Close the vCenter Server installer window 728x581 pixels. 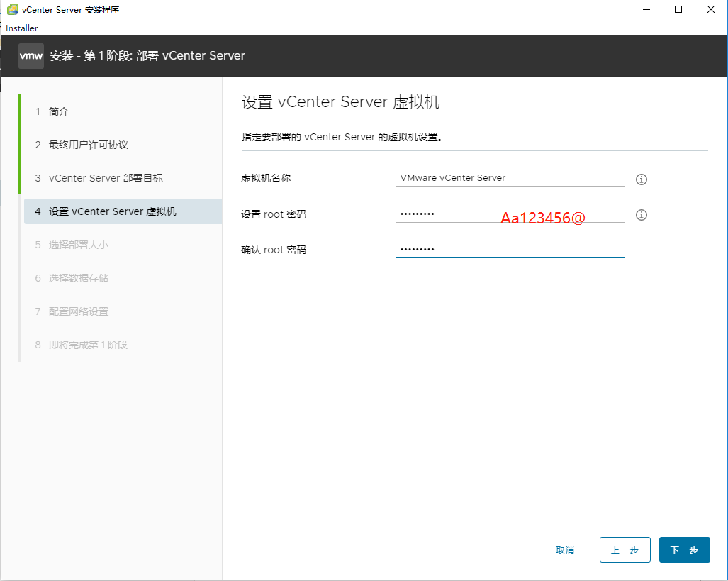tap(711, 9)
